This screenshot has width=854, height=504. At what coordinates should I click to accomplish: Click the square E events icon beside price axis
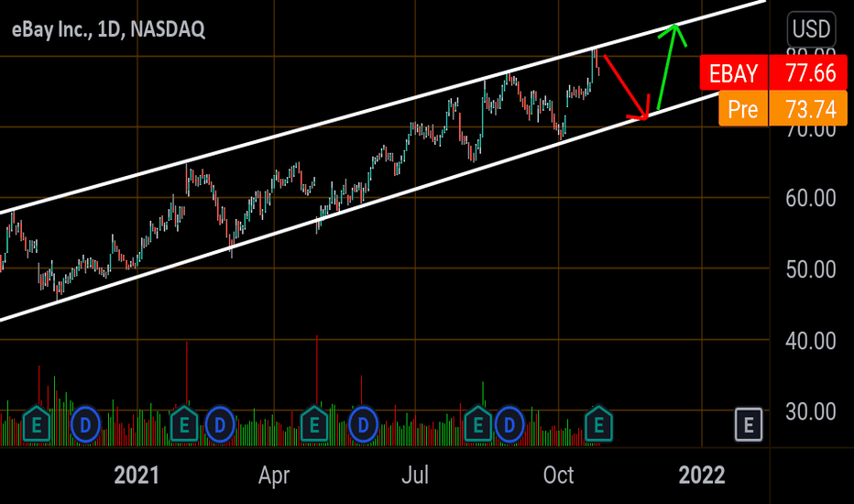coord(749,424)
